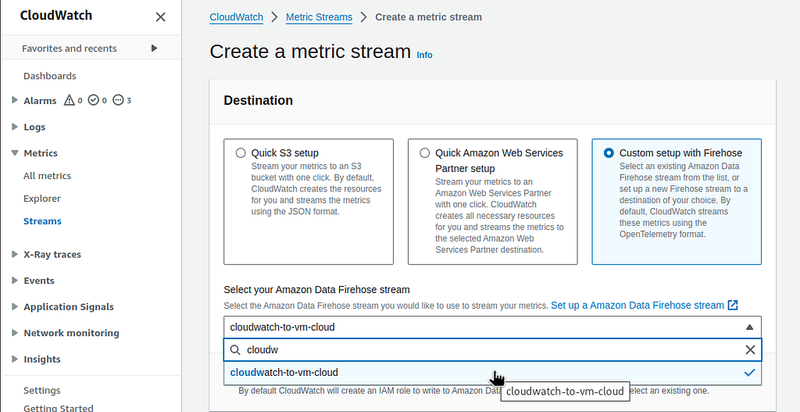Choose cloudwatch-to-vm-cloud from the list
This screenshot has width=800, height=412.
pos(492,373)
